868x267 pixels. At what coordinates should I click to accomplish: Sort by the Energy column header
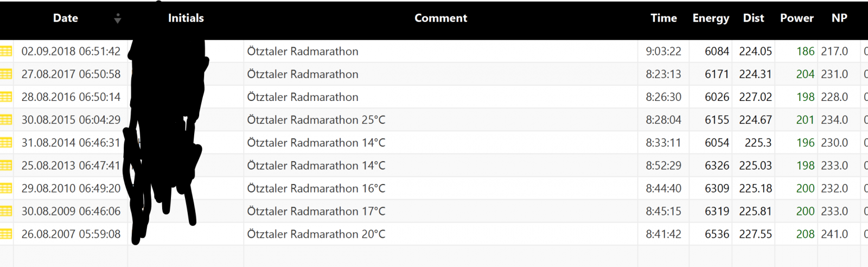point(711,18)
